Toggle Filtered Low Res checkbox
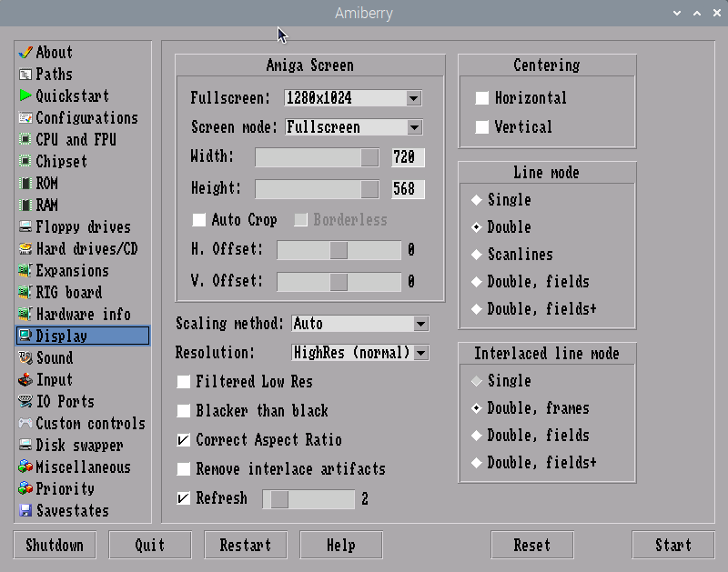728x572 pixels. coord(184,382)
